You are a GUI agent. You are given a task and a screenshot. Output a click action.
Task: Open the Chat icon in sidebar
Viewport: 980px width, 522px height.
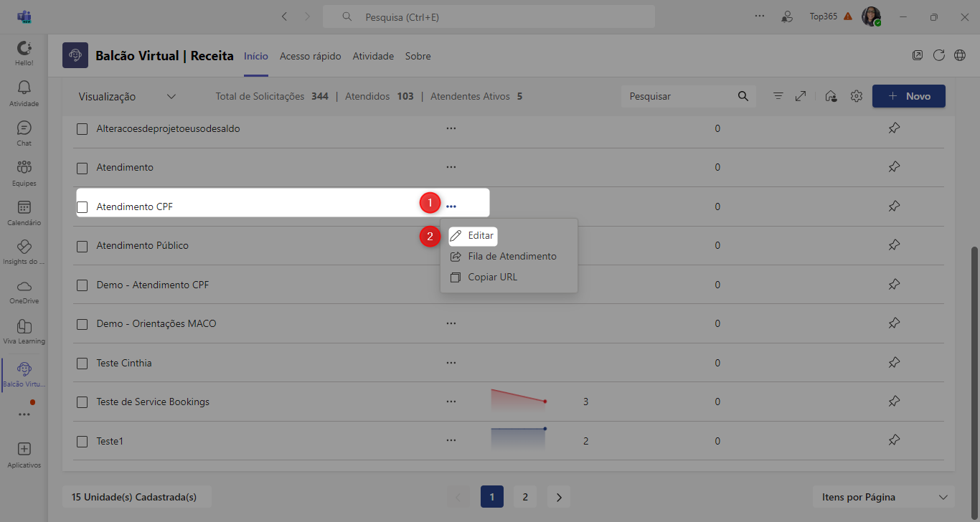click(24, 133)
